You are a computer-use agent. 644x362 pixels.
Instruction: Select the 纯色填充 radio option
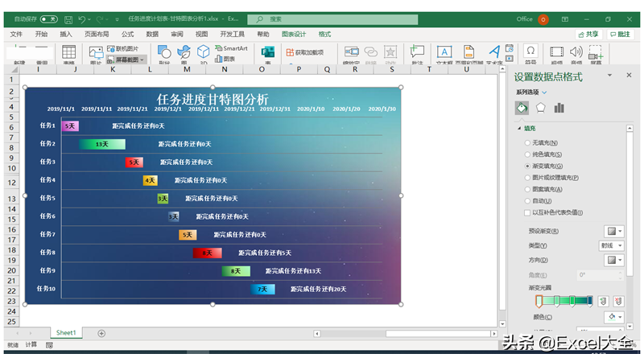point(527,154)
